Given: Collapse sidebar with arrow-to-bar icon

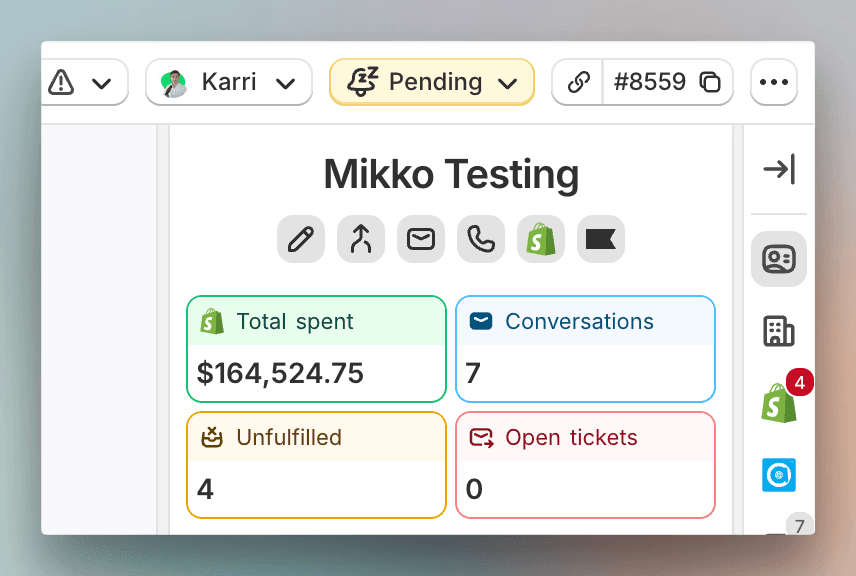Looking at the screenshot, I should [x=778, y=169].
